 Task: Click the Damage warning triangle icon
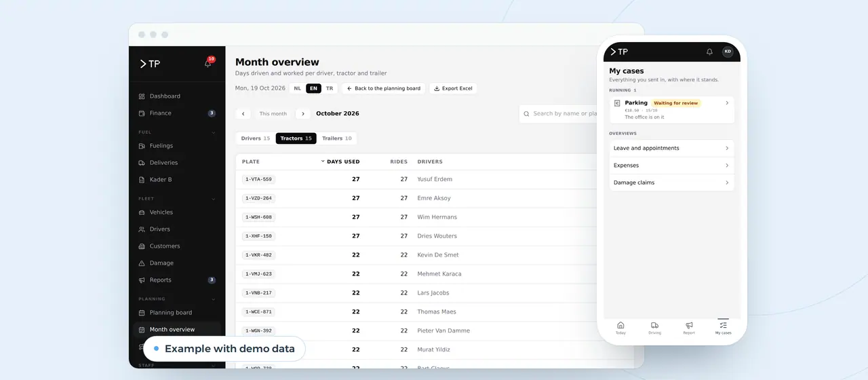142,263
